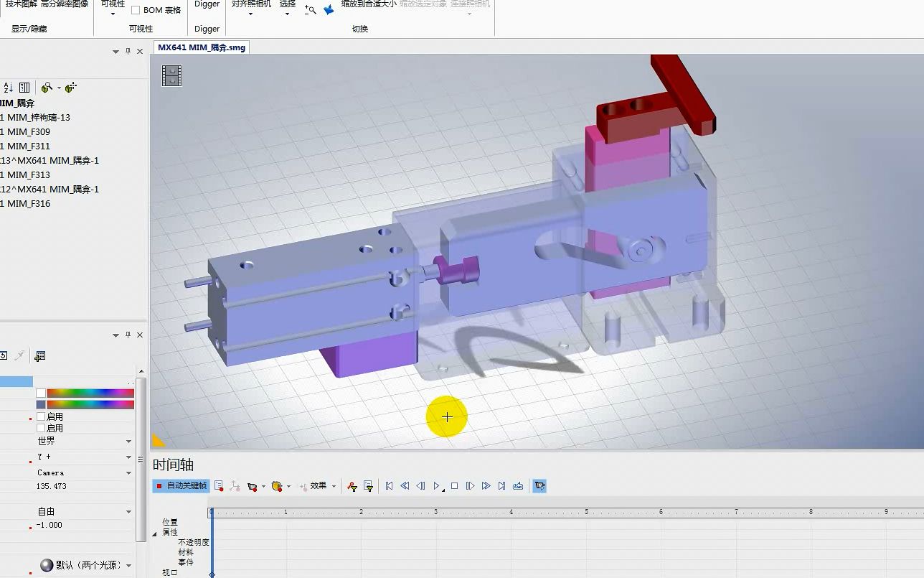Click the Stop playback icon in the timeline toolbar
This screenshot has height=578, width=924.
click(x=454, y=485)
